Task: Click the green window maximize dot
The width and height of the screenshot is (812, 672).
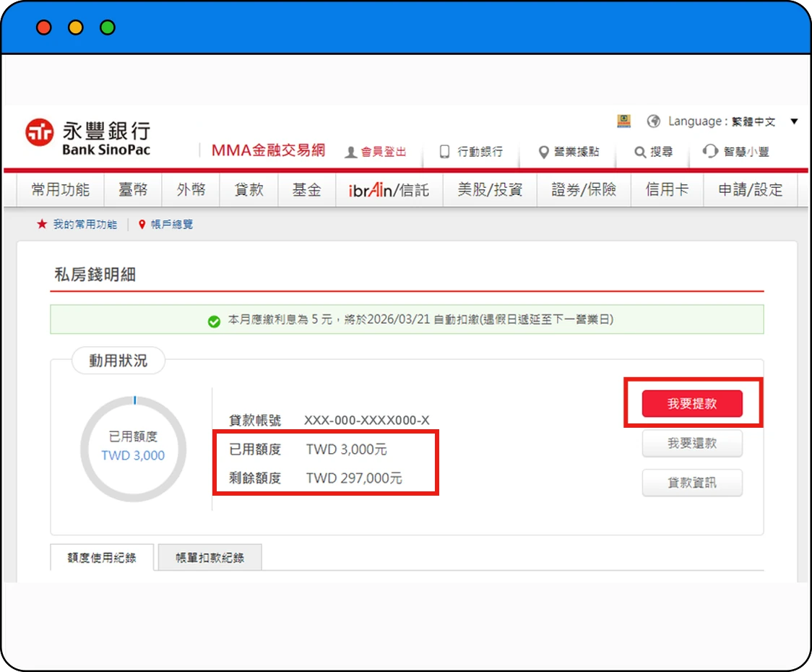Action: point(108,27)
